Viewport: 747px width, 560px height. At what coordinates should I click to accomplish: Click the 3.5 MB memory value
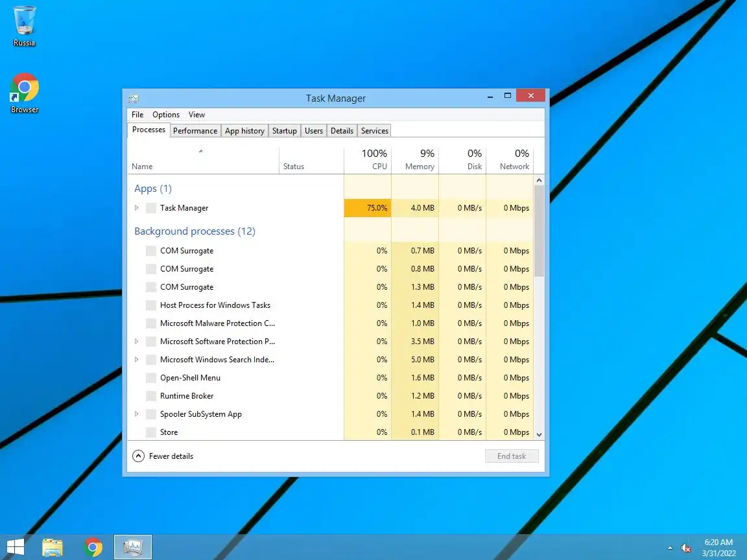tap(423, 342)
